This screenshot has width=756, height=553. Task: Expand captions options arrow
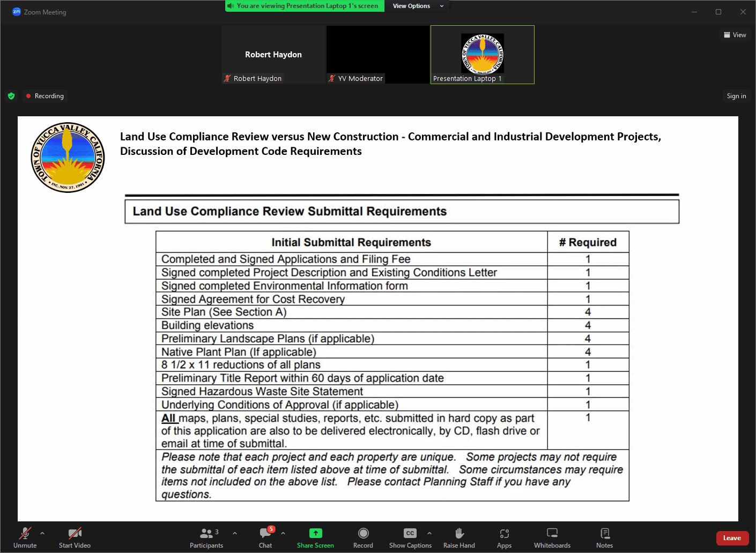point(429,533)
